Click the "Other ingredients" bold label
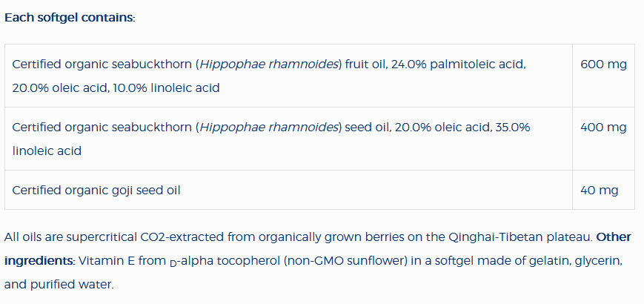This screenshot has height=304, width=644. (613, 237)
